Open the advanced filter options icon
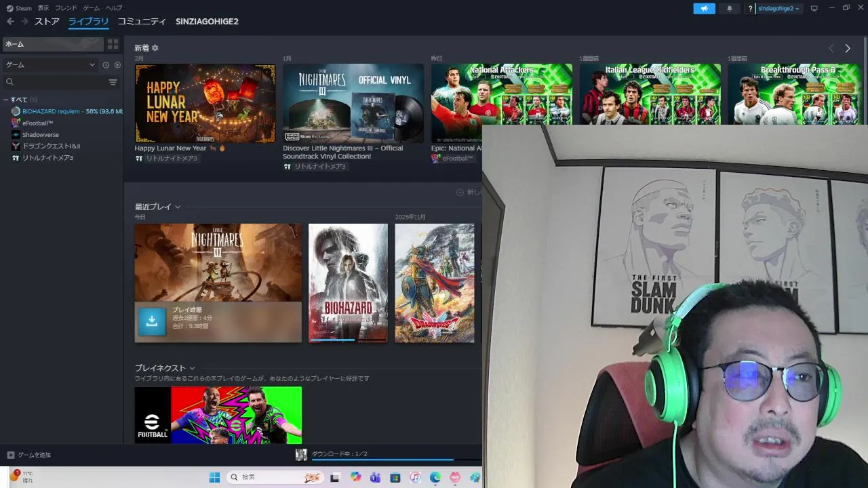The image size is (868, 488). 113,82
